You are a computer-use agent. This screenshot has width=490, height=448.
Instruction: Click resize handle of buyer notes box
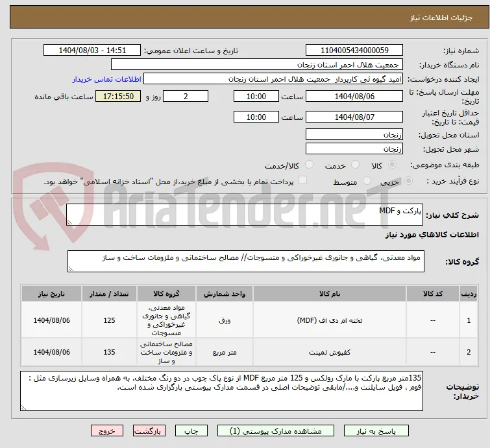point(24,407)
